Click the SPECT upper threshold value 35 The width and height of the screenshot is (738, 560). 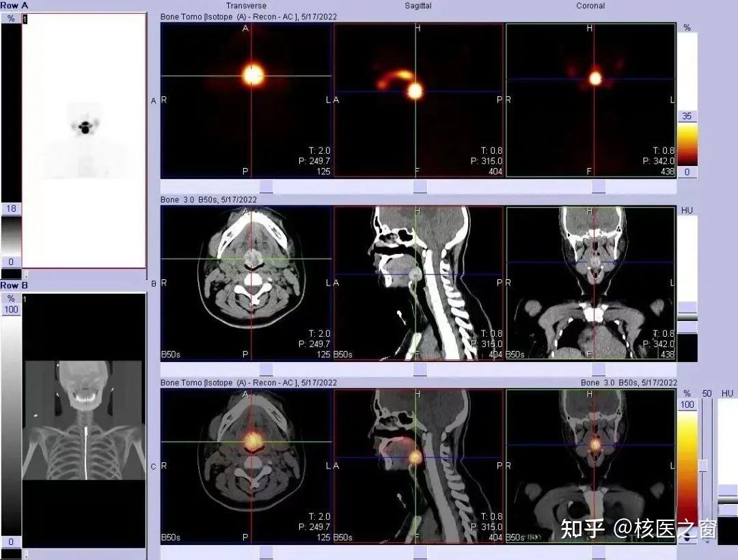687,116
